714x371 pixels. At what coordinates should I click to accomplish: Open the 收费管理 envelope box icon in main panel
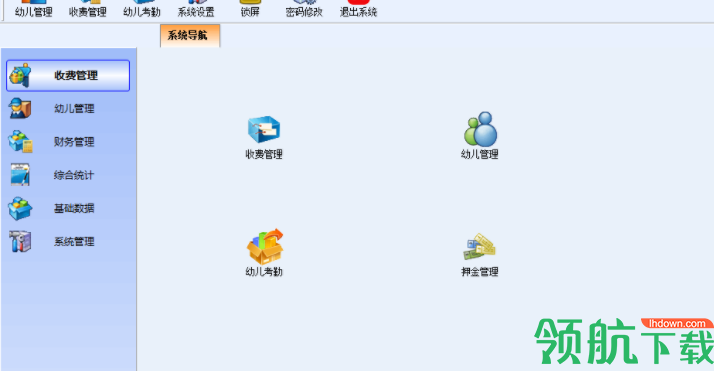pos(264,130)
